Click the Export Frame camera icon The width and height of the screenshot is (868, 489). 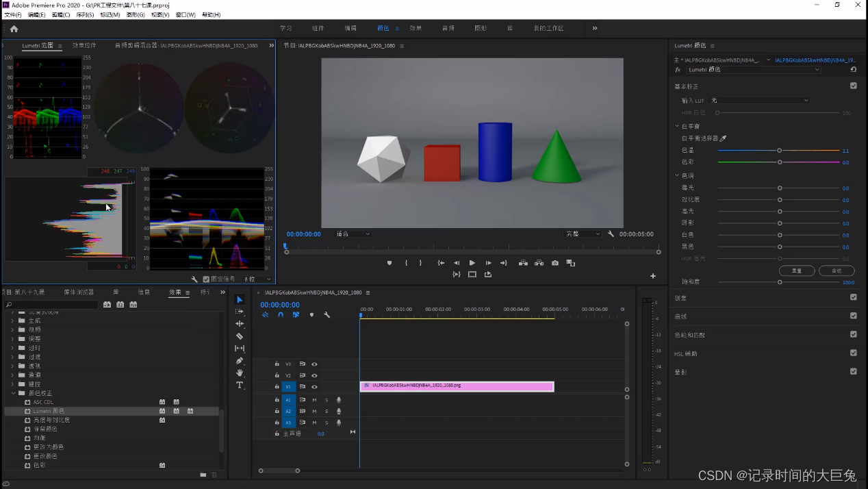pyautogui.click(x=555, y=263)
